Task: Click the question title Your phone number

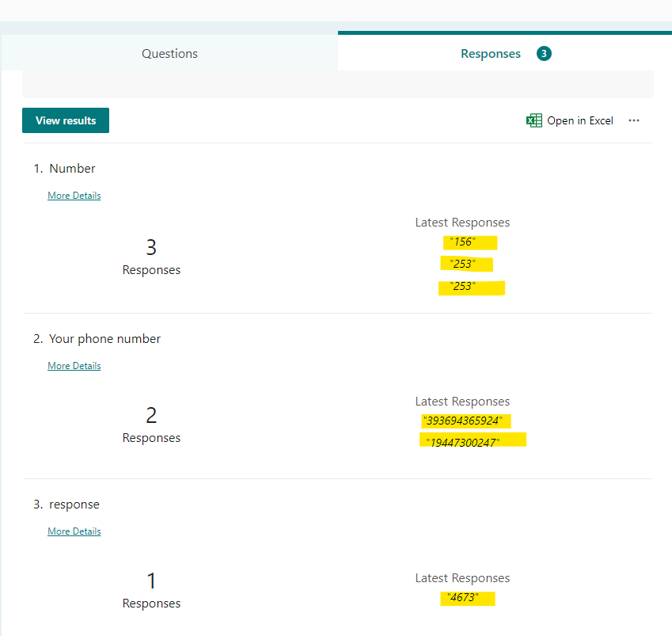Action: 104,338
